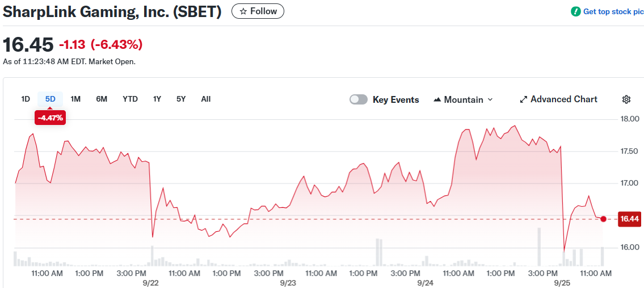The width and height of the screenshot is (644, 288).
Task: Click the 9/23 date label
Action: click(288, 283)
